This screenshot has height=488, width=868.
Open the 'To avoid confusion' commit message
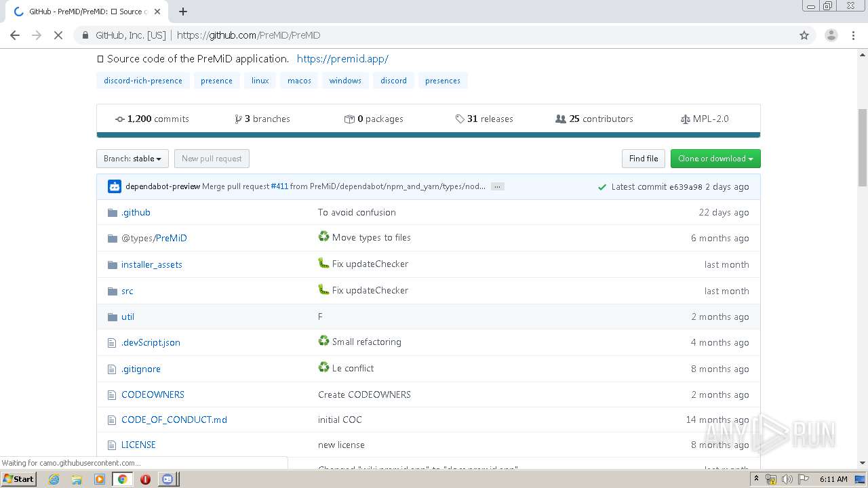pos(357,213)
